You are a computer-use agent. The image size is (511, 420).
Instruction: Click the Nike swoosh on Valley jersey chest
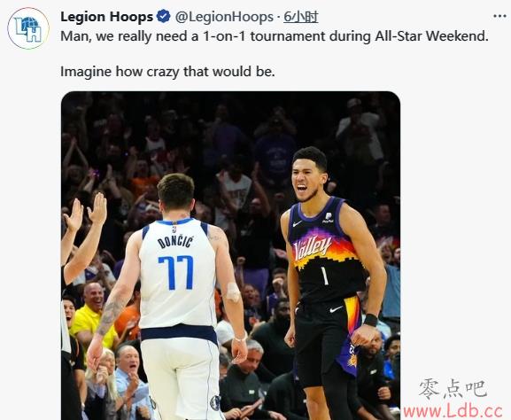pos(298,223)
